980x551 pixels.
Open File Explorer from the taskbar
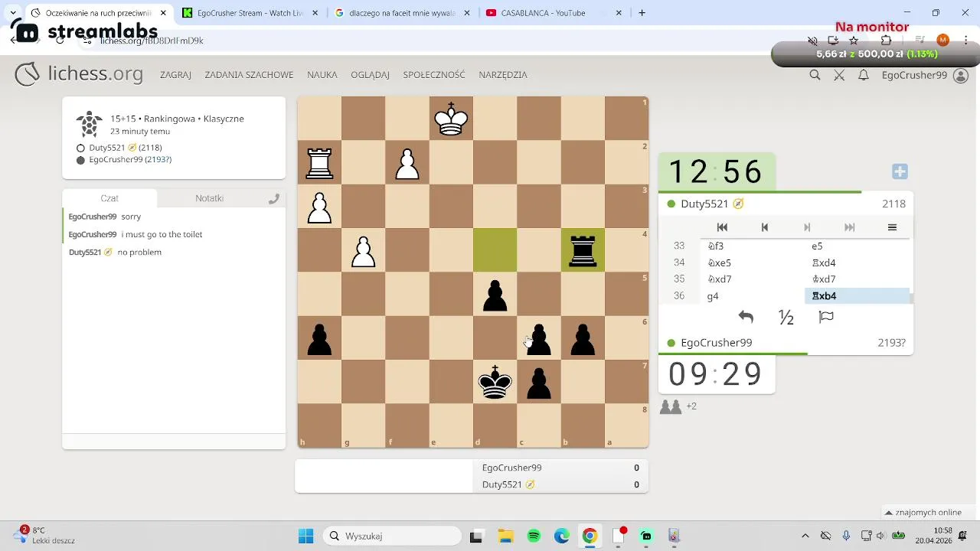pos(505,536)
